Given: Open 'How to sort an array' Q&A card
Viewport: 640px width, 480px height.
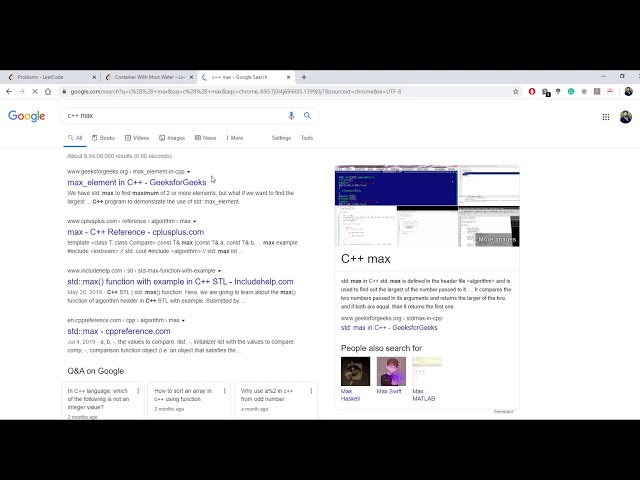Looking at the screenshot, I should (x=189, y=401).
